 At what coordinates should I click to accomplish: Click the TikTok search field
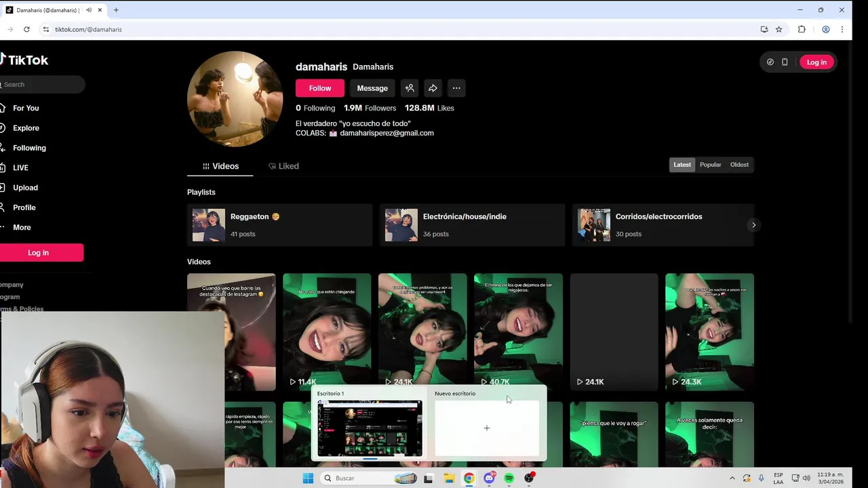point(42,84)
